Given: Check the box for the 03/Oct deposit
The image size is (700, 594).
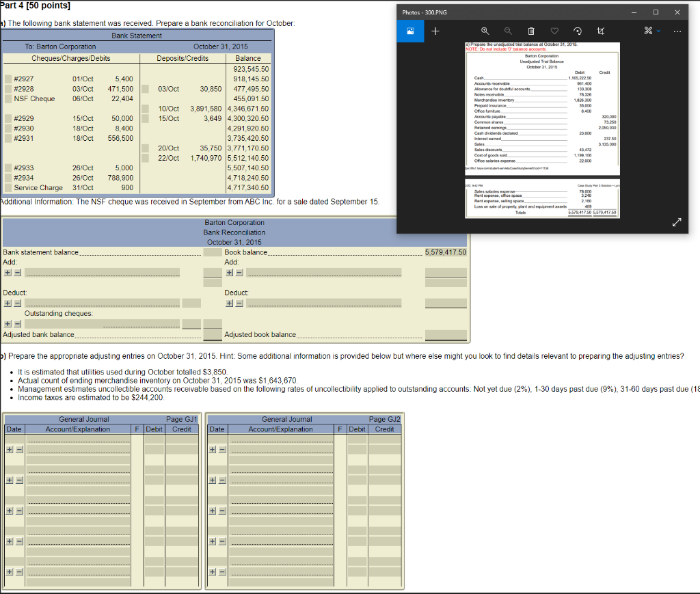Looking at the screenshot, I should point(146,87).
